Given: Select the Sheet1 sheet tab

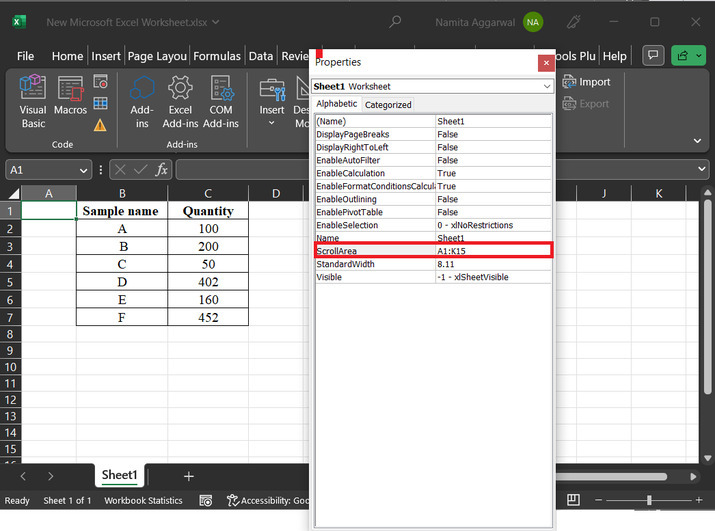Looking at the screenshot, I should tap(119, 476).
